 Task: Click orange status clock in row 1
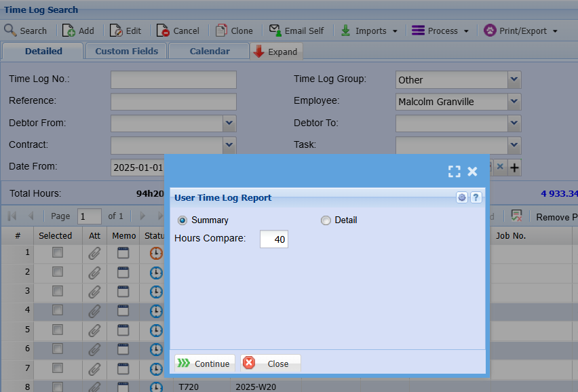coord(156,254)
